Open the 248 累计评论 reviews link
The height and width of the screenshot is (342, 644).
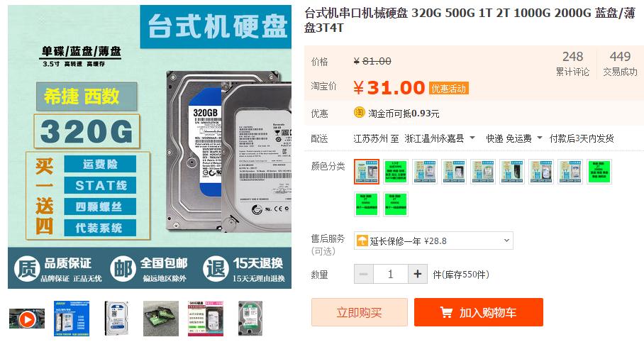pyautogui.click(x=572, y=63)
